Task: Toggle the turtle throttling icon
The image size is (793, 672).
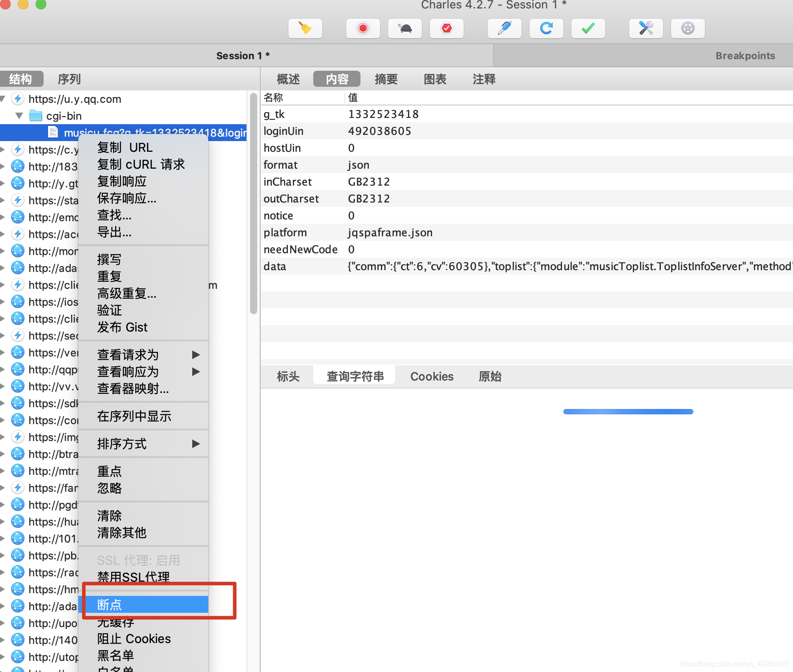Action: 405,28
